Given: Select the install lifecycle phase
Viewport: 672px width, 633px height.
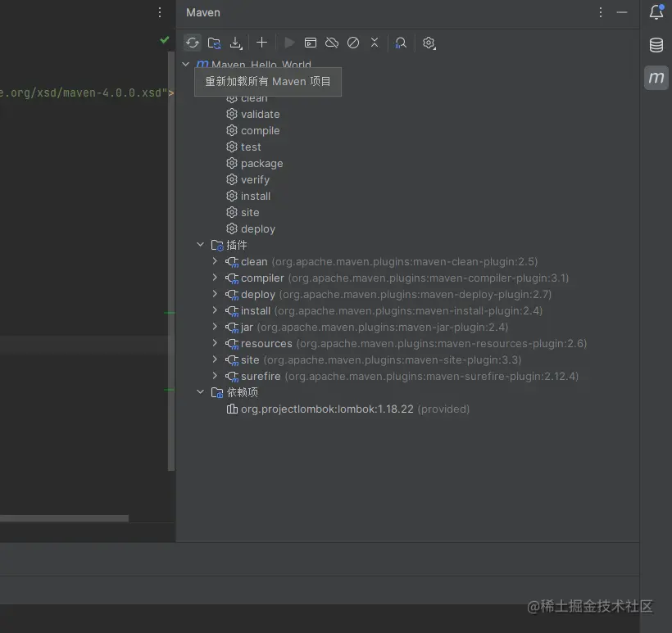Looking at the screenshot, I should point(248,197).
